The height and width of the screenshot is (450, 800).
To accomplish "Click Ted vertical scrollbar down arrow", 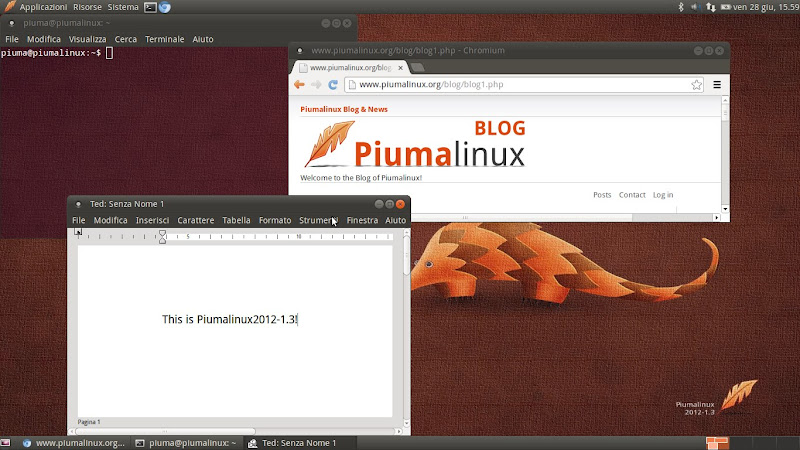I will (407, 423).
